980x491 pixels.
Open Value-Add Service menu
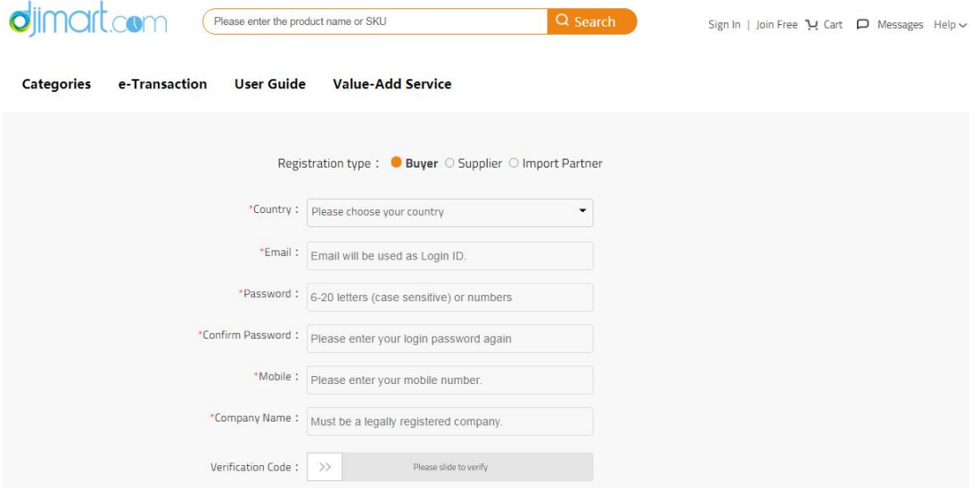pyautogui.click(x=391, y=84)
